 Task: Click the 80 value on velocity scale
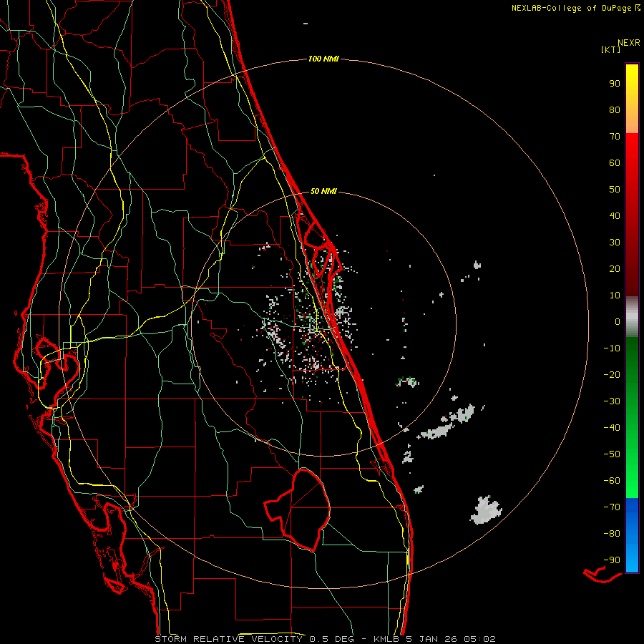point(615,110)
